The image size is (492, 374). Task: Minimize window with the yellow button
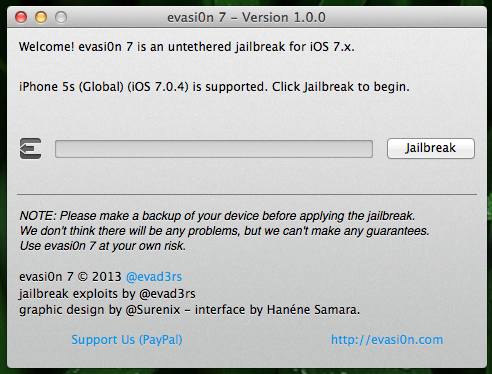(41, 17)
